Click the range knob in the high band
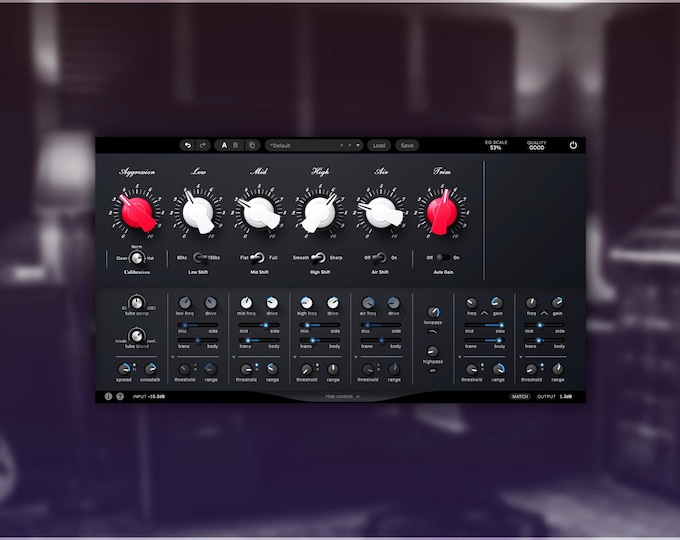 [x=333, y=369]
